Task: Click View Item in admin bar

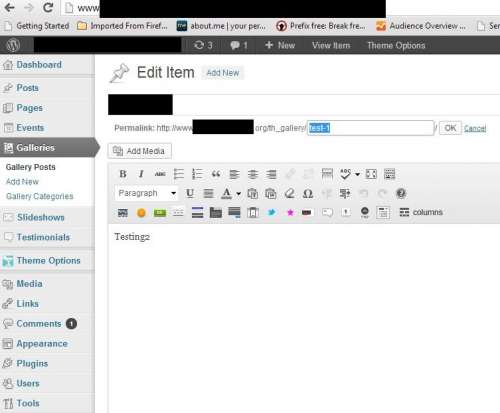Action: click(x=331, y=45)
